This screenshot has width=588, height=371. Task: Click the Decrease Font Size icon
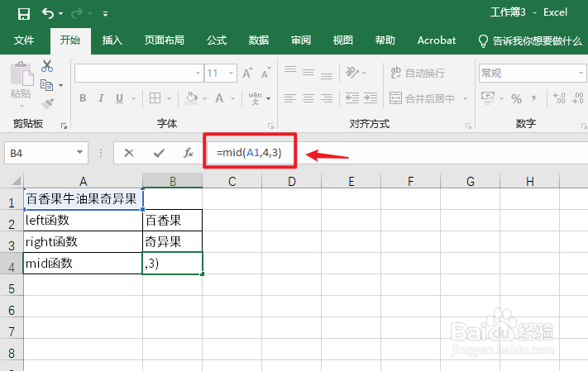click(x=265, y=73)
